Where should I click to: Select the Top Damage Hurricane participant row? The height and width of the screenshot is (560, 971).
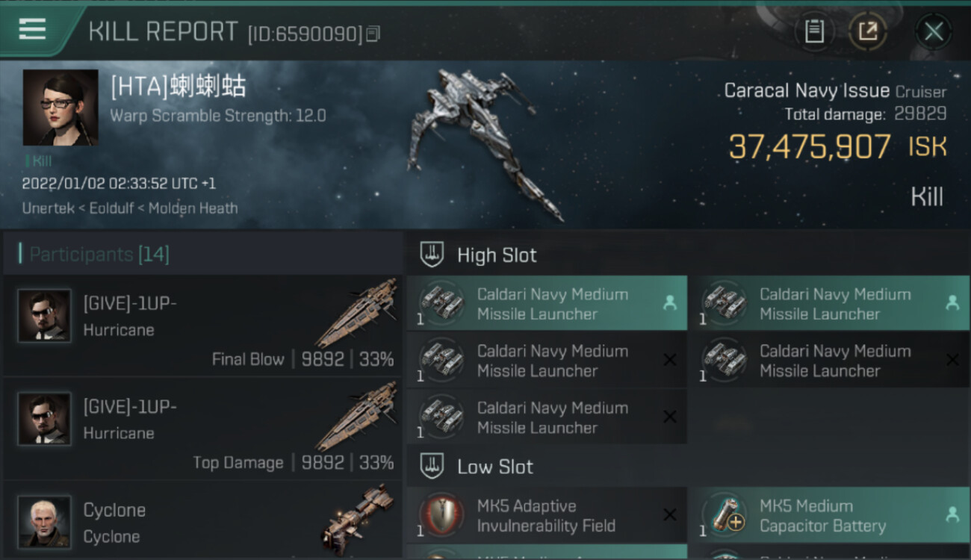(202, 429)
